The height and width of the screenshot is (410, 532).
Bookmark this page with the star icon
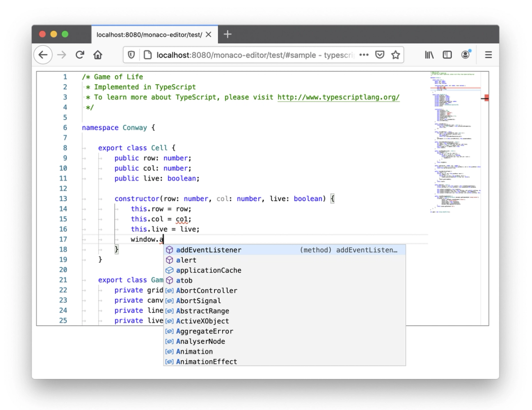point(396,54)
